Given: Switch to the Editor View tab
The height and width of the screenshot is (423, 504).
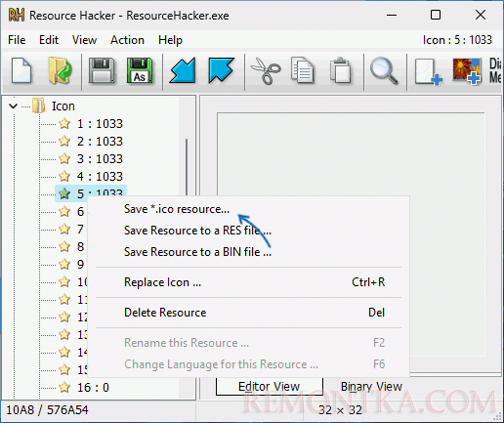Looking at the screenshot, I should click(x=270, y=387).
